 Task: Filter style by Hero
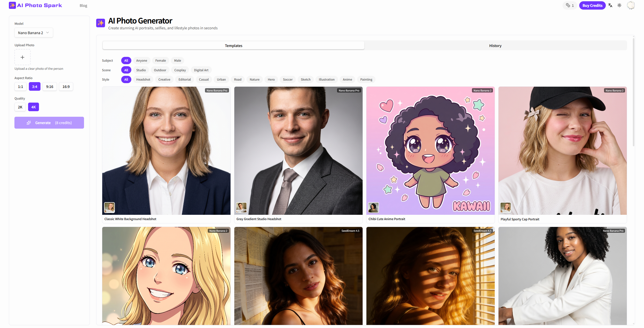coord(271,80)
